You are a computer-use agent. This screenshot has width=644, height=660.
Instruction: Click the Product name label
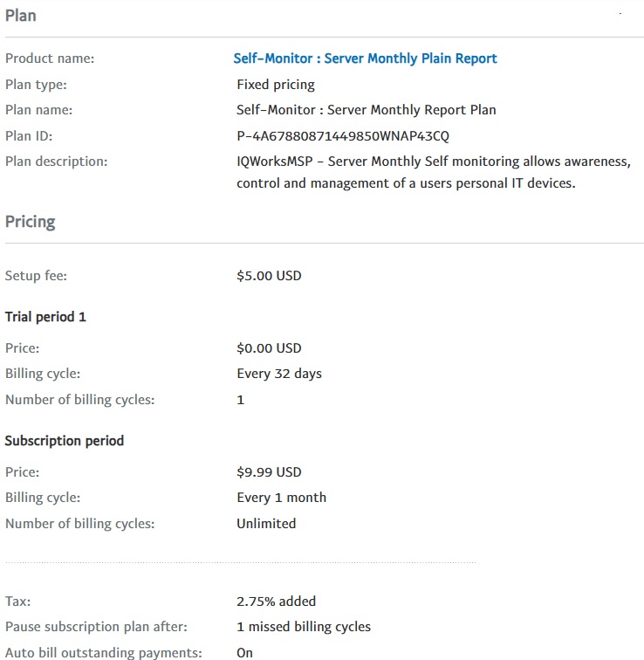pyautogui.click(x=50, y=58)
